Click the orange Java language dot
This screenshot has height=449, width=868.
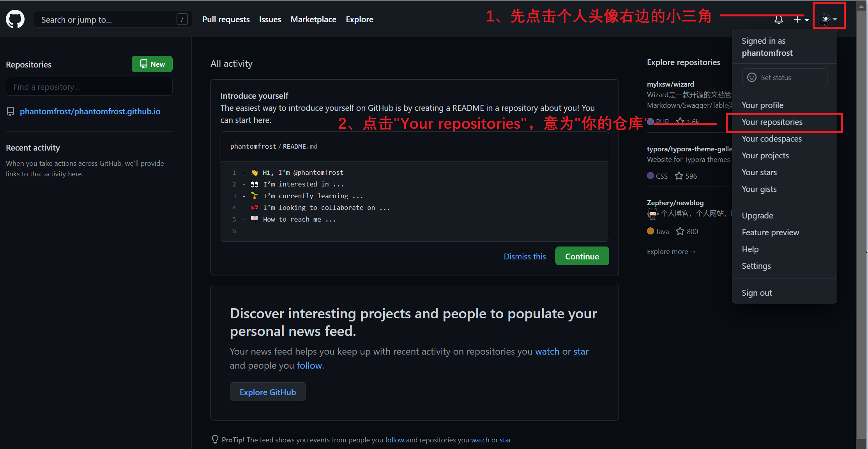tap(651, 231)
